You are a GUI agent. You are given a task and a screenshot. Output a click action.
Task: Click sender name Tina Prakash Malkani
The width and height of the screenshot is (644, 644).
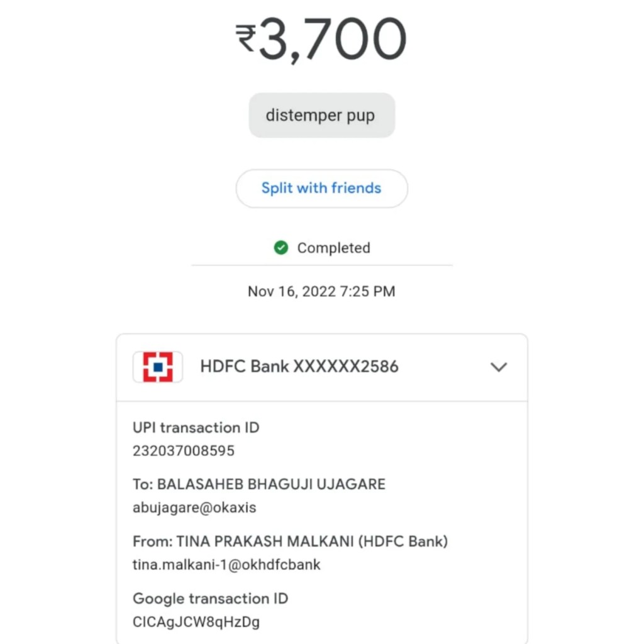pyautogui.click(x=265, y=541)
